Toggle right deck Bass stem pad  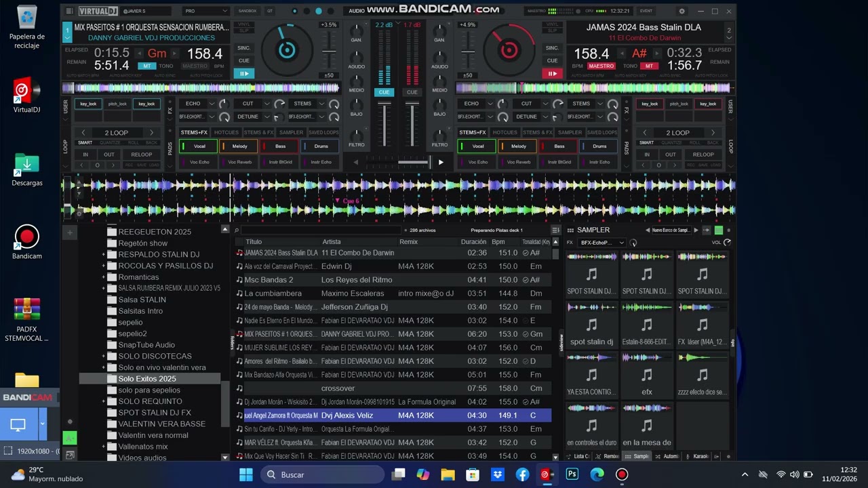pos(558,146)
